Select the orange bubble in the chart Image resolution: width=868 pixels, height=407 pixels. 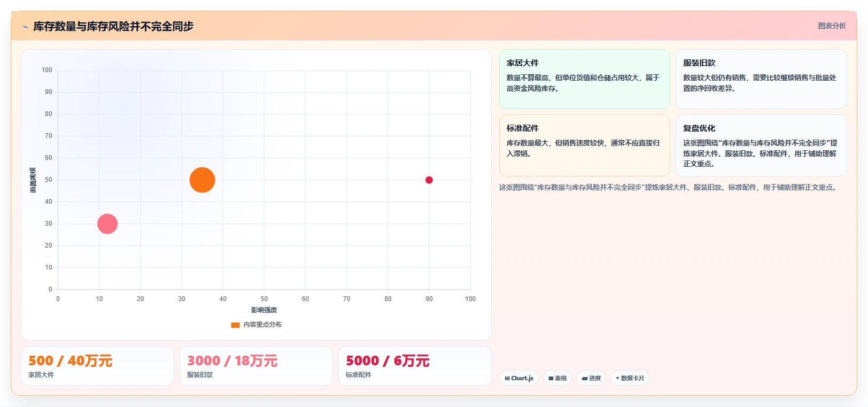(202, 180)
